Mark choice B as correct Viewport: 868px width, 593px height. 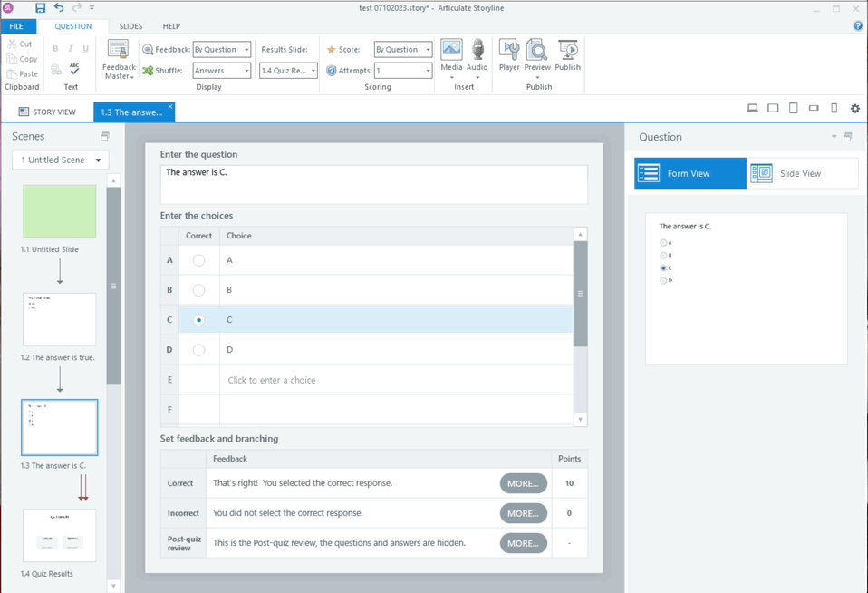click(x=198, y=290)
